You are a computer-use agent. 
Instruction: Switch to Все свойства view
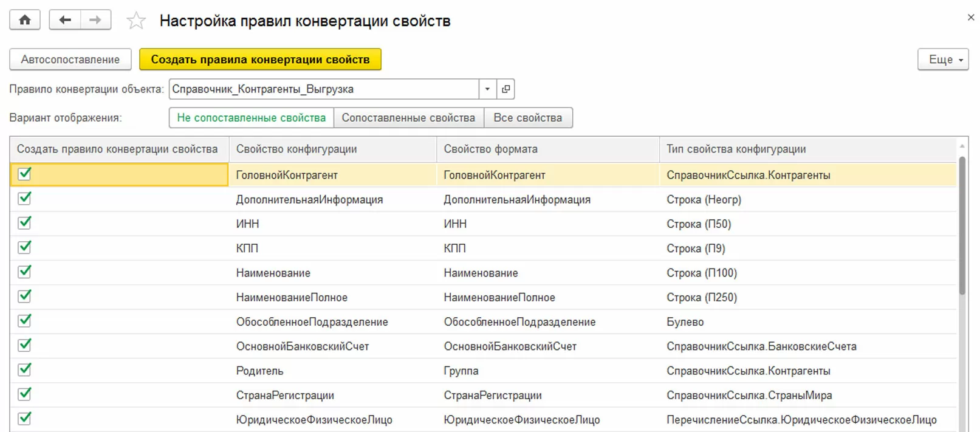click(528, 118)
